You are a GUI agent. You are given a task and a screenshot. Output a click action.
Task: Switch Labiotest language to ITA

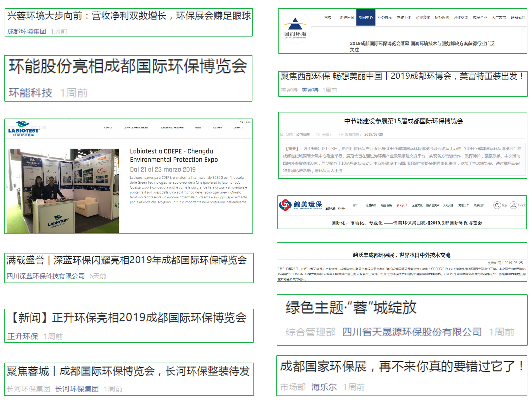[241, 122]
